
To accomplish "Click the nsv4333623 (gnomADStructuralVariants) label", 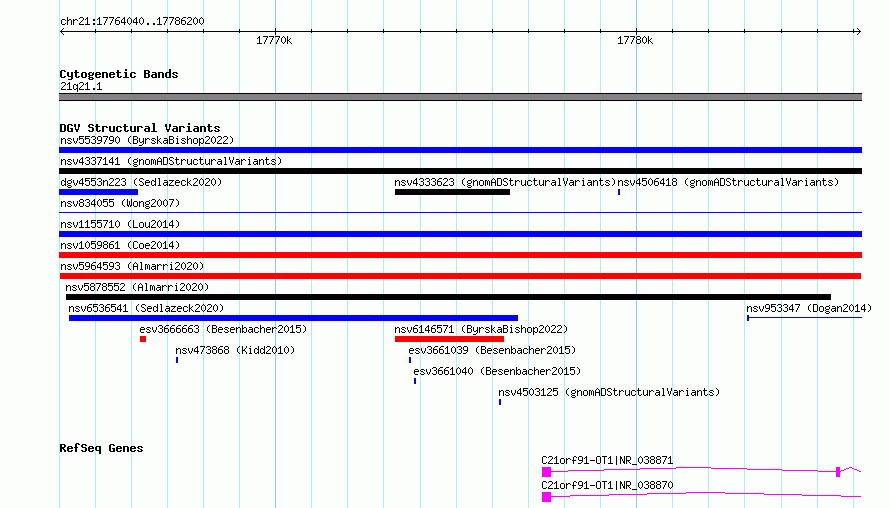I will (505, 182).
